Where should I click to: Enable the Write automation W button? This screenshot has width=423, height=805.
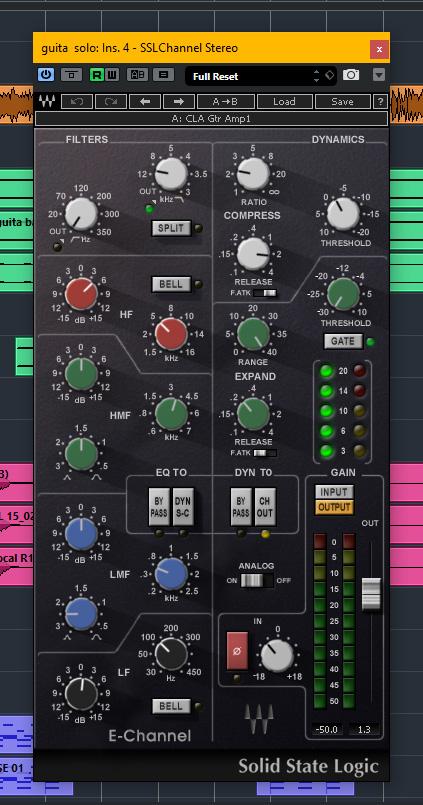tap(111, 75)
